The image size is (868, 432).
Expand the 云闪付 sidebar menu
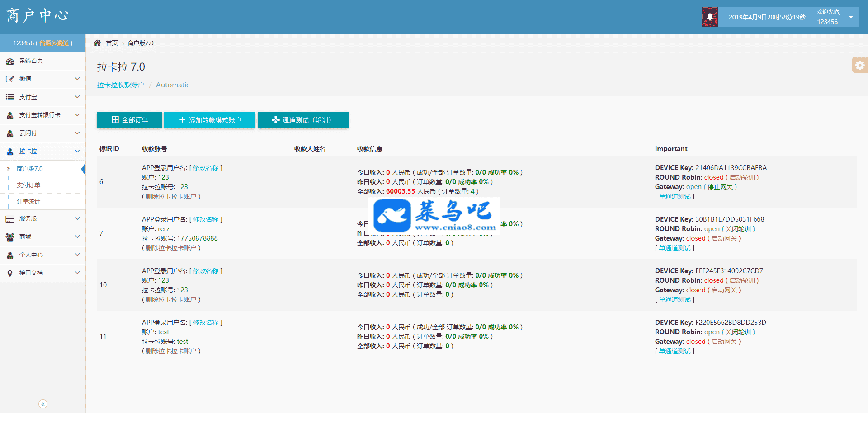[42, 133]
